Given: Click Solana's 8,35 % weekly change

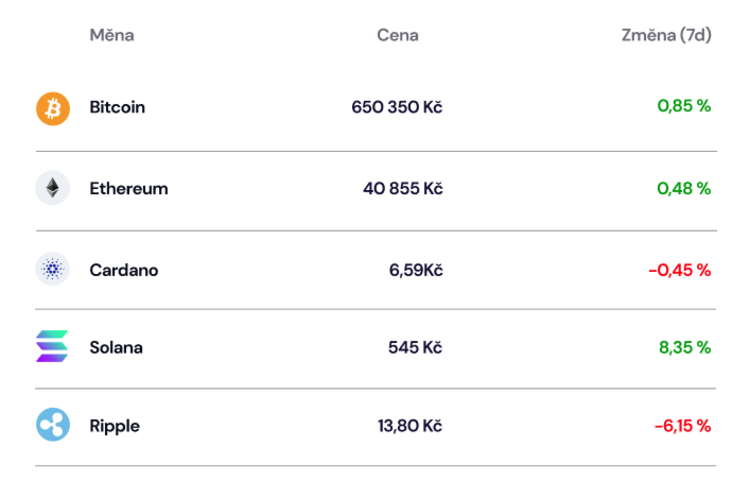Looking at the screenshot, I should [684, 347].
